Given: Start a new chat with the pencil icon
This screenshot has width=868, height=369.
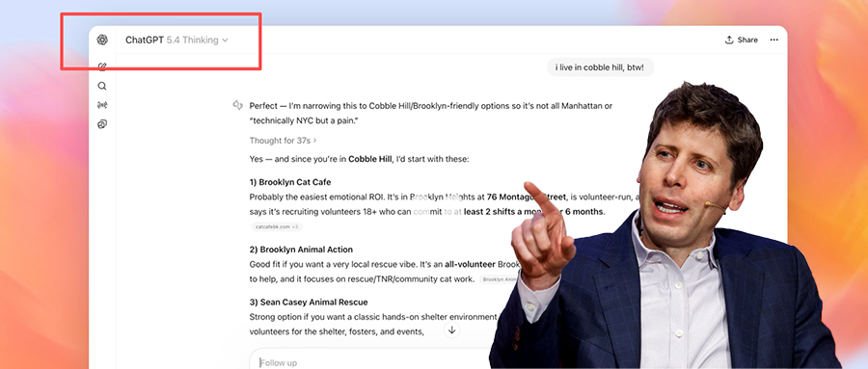Looking at the screenshot, I should click(x=102, y=66).
